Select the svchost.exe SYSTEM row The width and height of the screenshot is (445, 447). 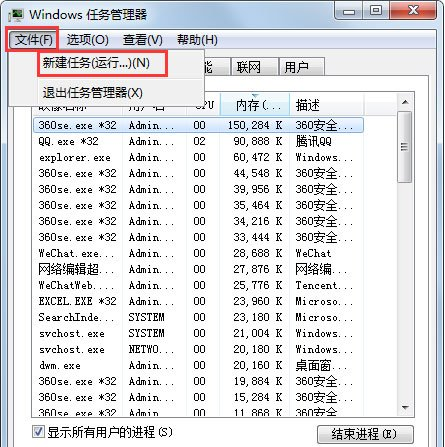[198, 333]
